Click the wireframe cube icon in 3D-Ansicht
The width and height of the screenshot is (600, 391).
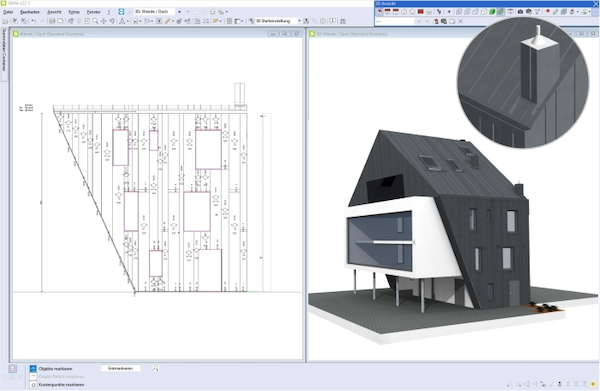coord(459,11)
